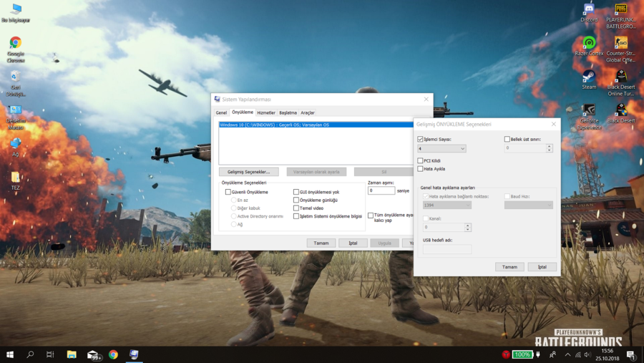644x363 pixels.
Task: Check İşletim Sistemi önyükleme bilgisi
Action: tap(296, 216)
